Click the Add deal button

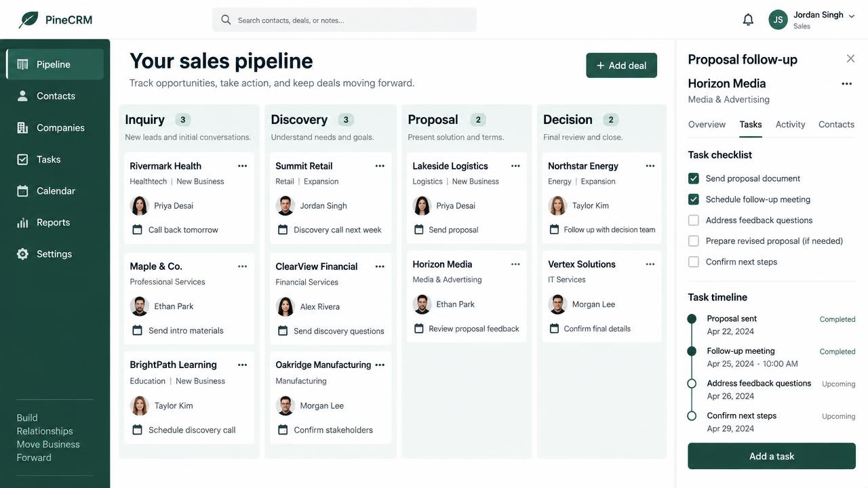[x=621, y=65]
